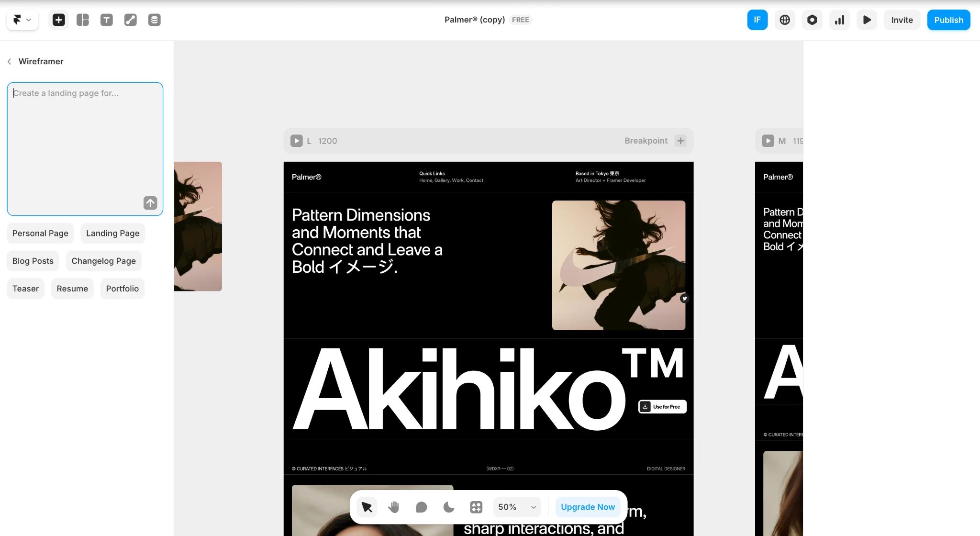Click the Palmer® logo in L canvas
The width and height of the screenshot is (980, 536).
tap(307, 177)
